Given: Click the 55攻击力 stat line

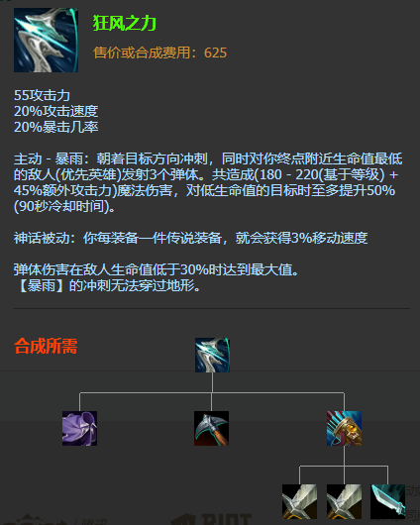Looking at the screenshot, I should click(42, 95).
